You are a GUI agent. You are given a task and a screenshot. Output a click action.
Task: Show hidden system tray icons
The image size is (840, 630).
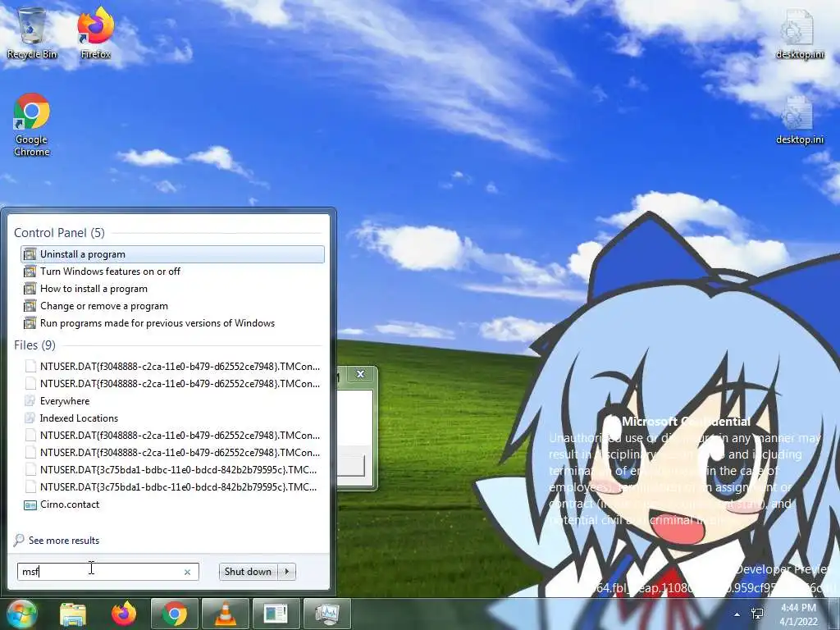pyautogui.click(x=737, y=614)
